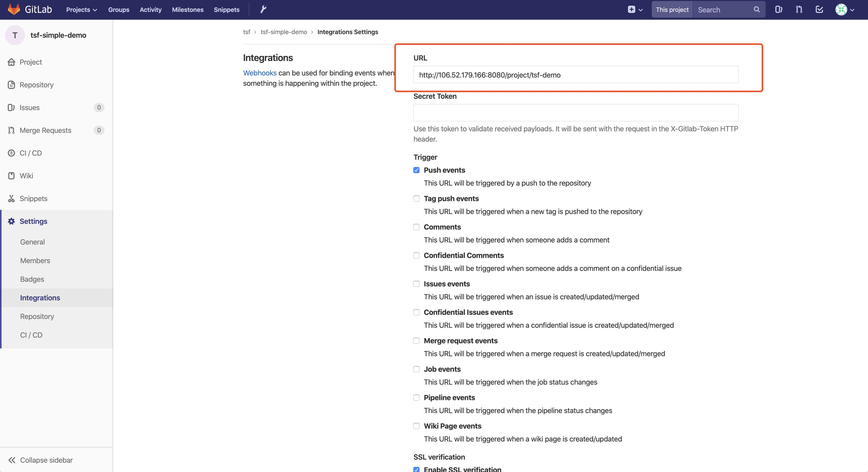This screenshot has width=868, height=472.
Task: Open the new item plus dropdown
Action: [x=635, y=9]
